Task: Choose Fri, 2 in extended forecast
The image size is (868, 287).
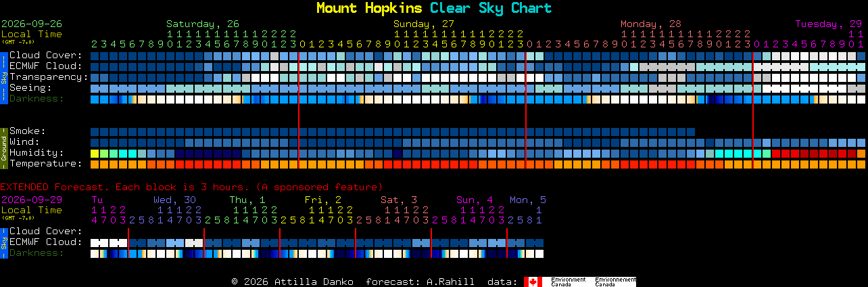Action: tap(323, 200)
